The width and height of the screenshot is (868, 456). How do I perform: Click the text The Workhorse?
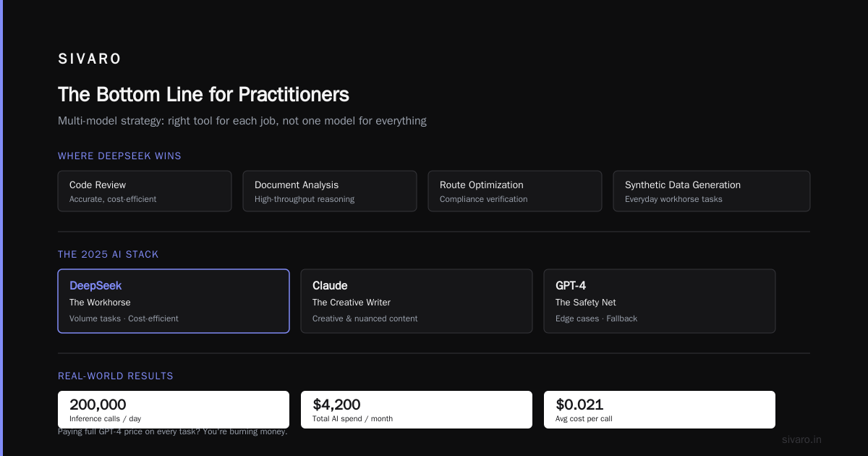pyautogui.click(x=100, y=303)
